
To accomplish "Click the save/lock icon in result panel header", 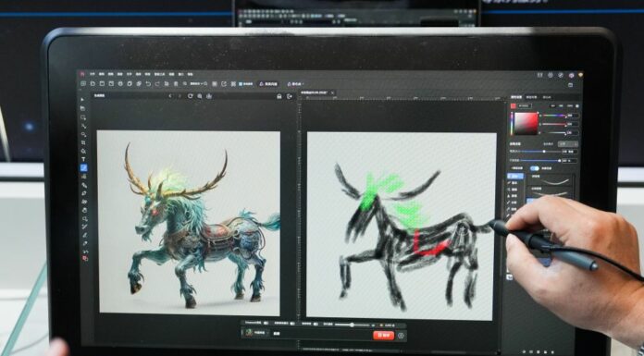I will coord(279,95).
